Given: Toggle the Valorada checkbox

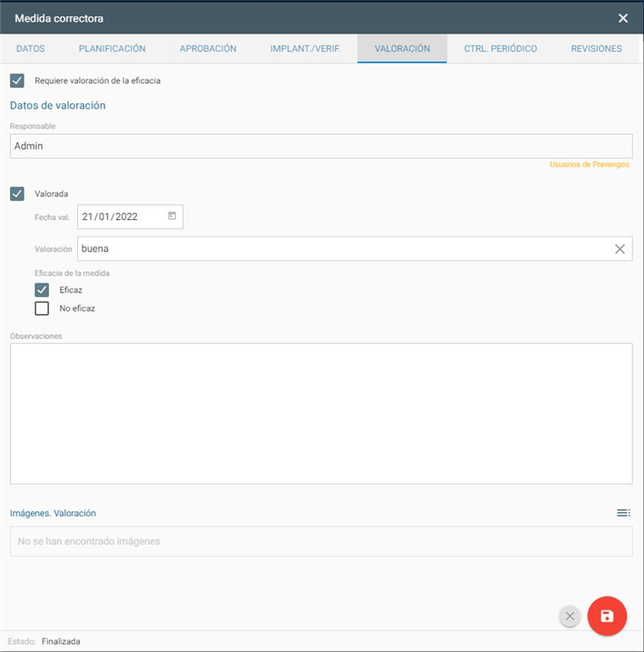Looking at the screenshot, I should [x=17, y=193].
